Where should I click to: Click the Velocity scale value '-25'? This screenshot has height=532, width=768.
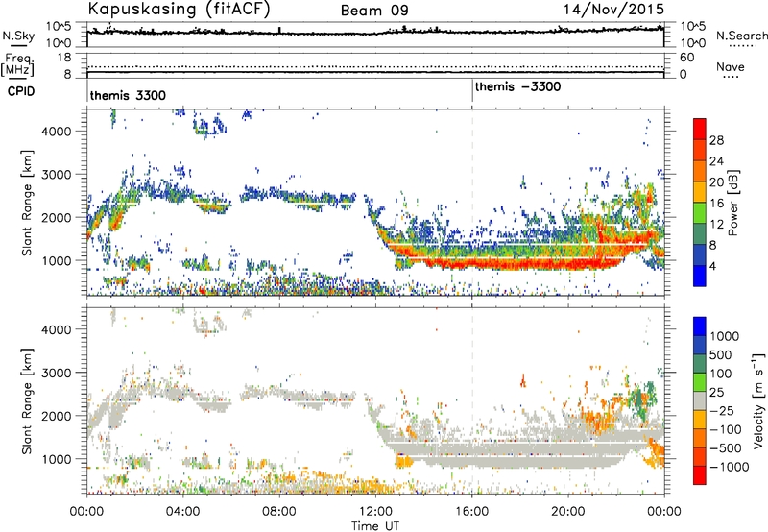point(724,411)
